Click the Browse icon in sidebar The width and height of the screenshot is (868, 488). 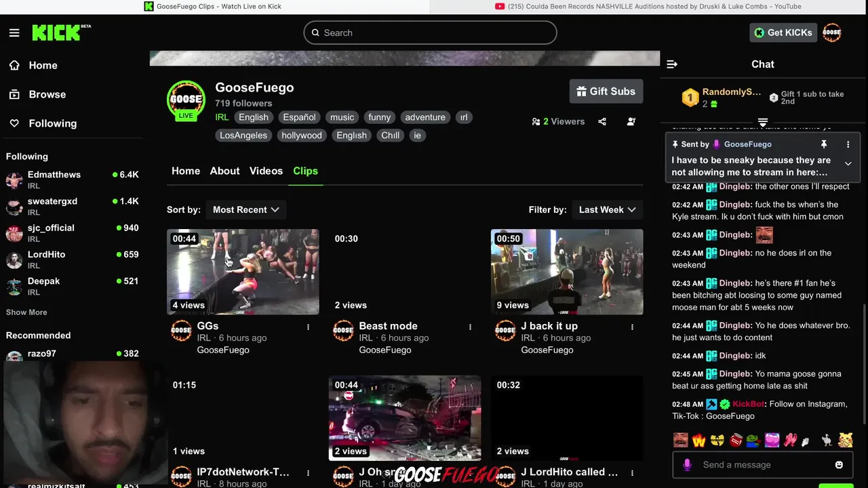14,94
